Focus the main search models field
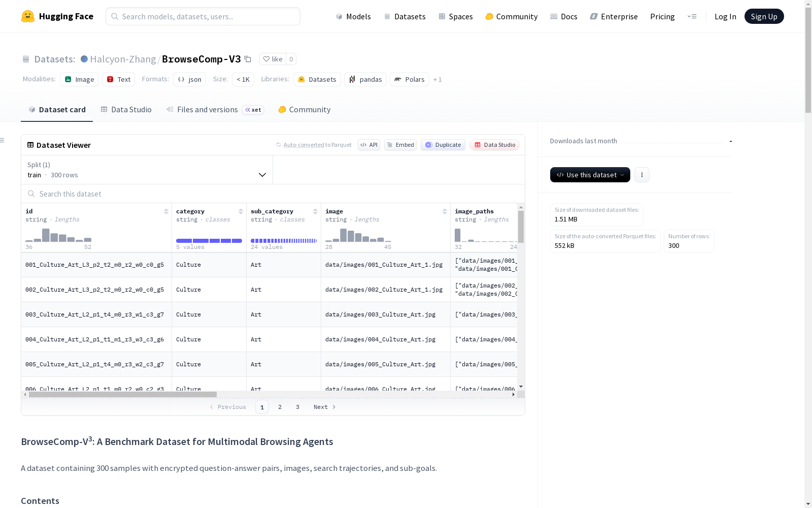 coord(203,16)
